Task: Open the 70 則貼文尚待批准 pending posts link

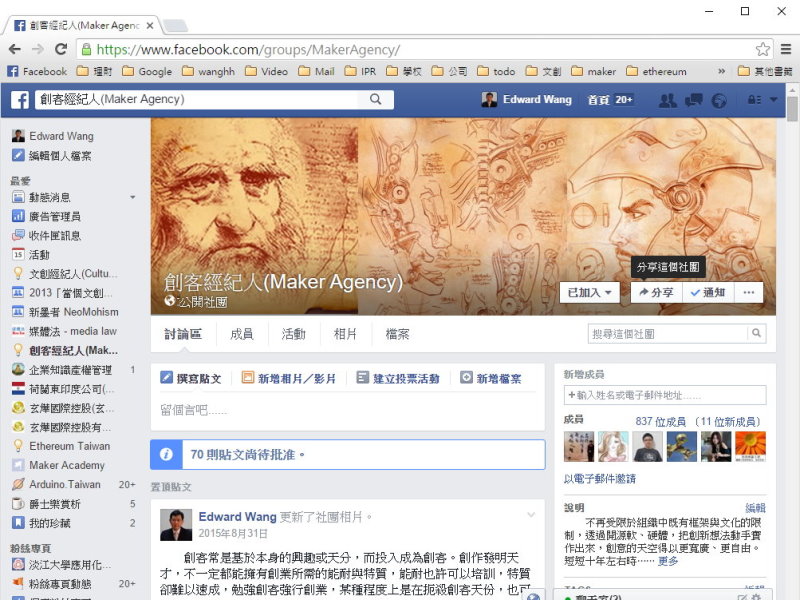Action: 247,454
